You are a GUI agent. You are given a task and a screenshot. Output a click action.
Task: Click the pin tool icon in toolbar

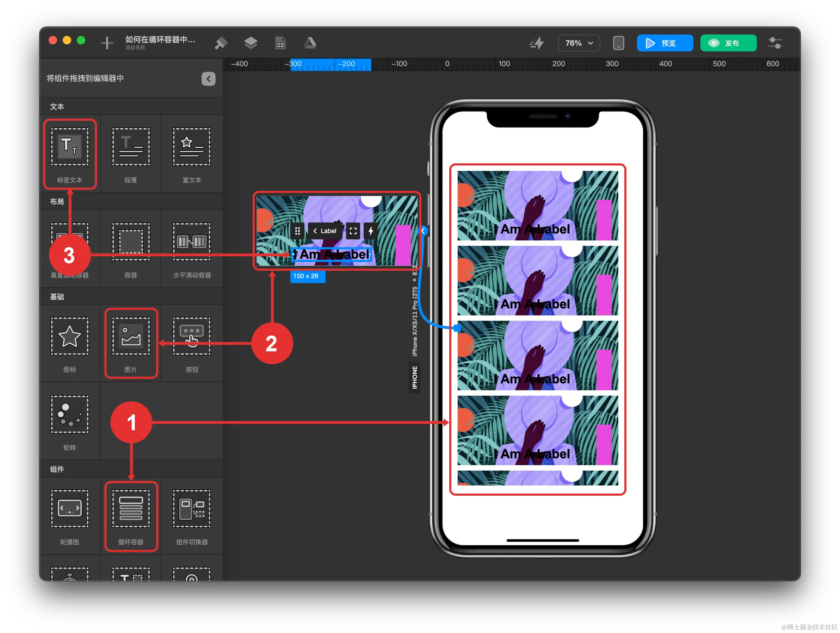click(221, 43)
